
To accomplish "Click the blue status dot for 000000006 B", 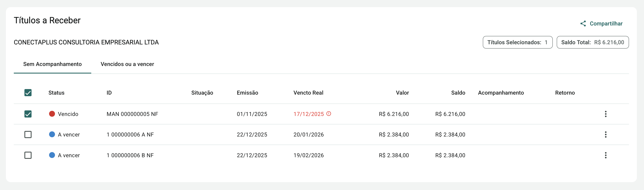I will click(x=52, y=155).
